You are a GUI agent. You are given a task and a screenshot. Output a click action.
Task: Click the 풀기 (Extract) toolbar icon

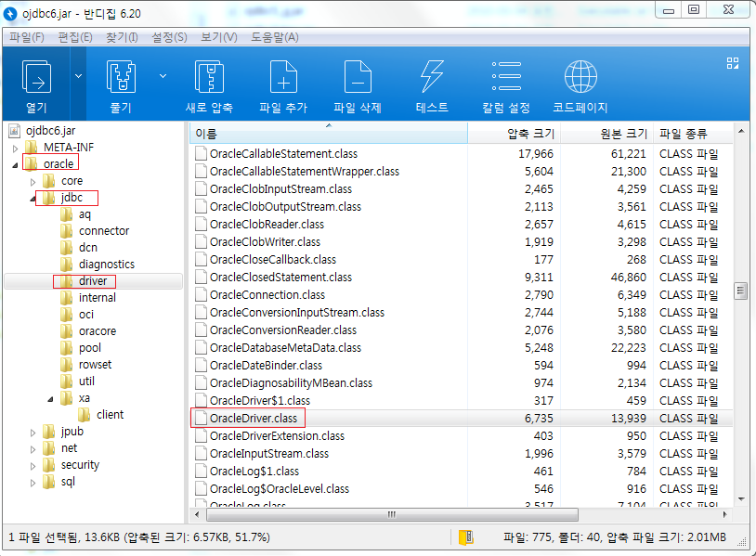[121, 77]
